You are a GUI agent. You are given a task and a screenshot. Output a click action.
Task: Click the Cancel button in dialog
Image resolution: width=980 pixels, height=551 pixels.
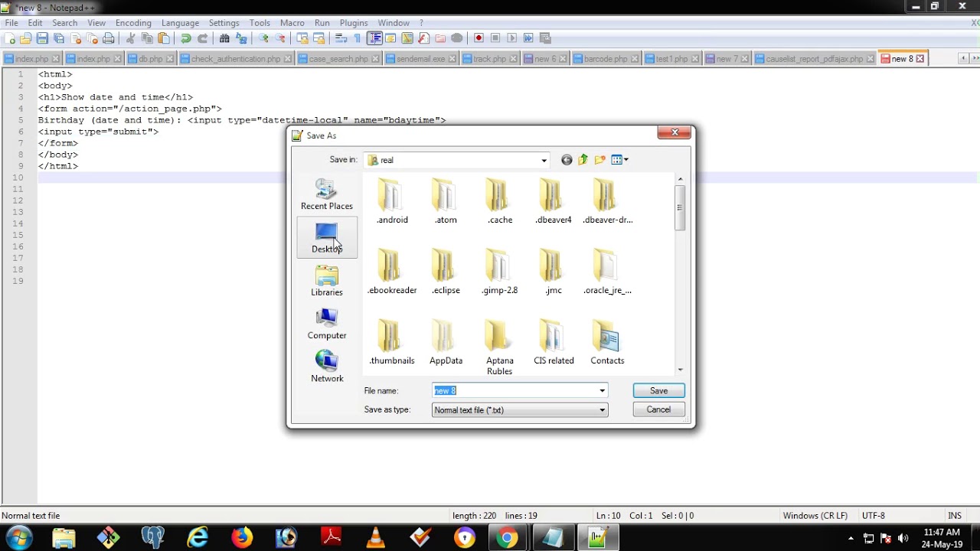pyautogui.click(x=658, y=409)
